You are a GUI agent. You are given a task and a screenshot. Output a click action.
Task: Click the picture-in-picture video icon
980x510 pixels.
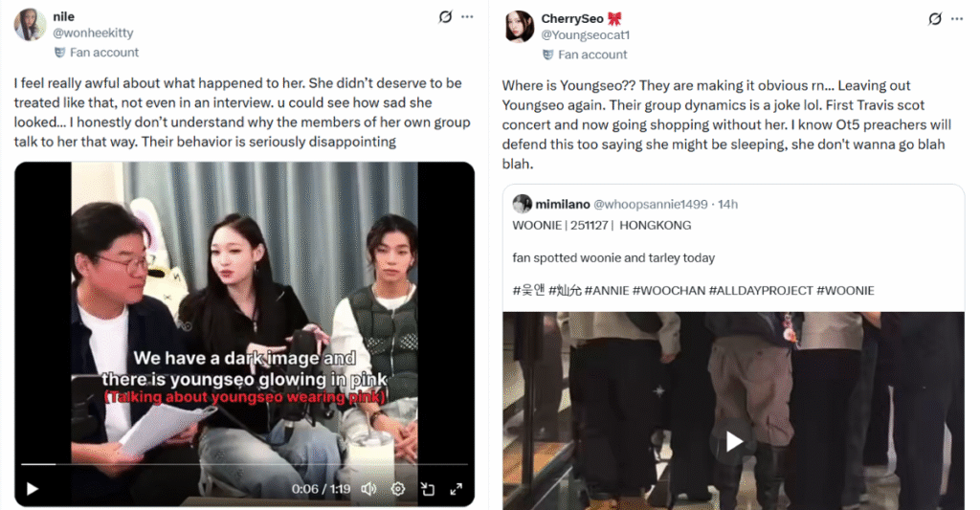(x=428, y=489)
